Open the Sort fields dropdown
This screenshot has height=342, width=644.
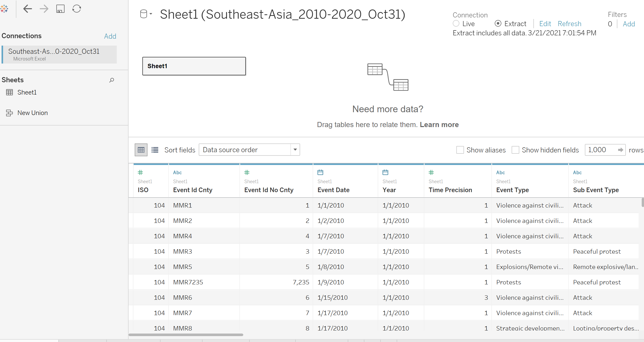click(x=295, y=150)
